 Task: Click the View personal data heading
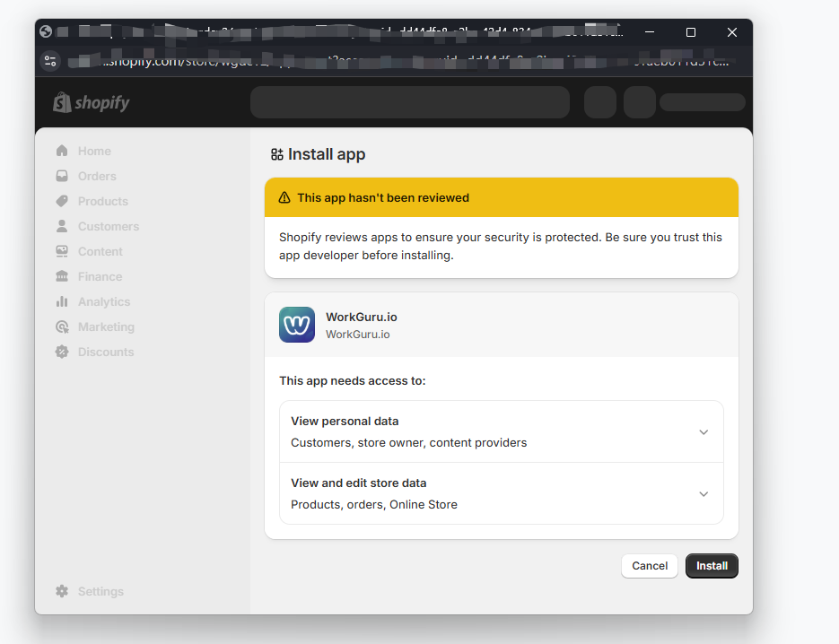tap(345, 421)
